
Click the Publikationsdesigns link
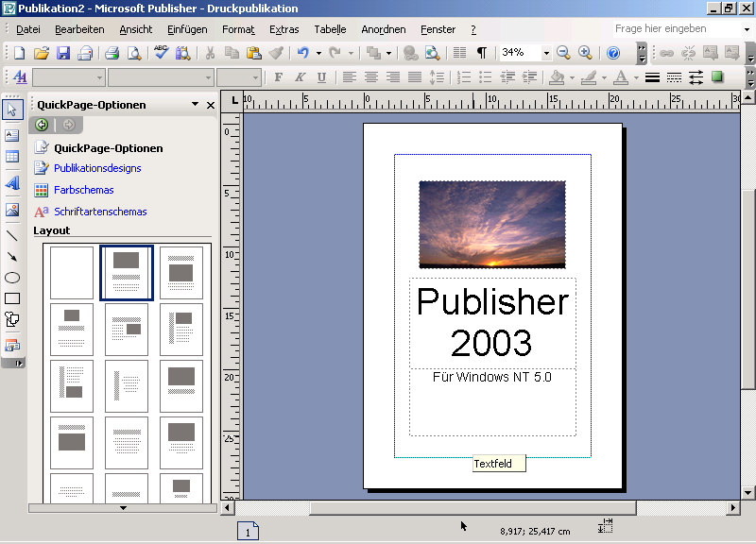(97, 168)
